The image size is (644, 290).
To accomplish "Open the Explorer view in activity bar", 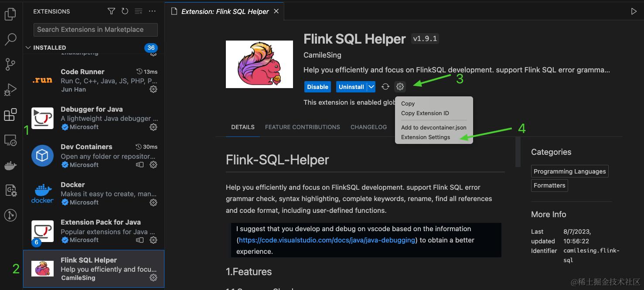I will (10, 14).
